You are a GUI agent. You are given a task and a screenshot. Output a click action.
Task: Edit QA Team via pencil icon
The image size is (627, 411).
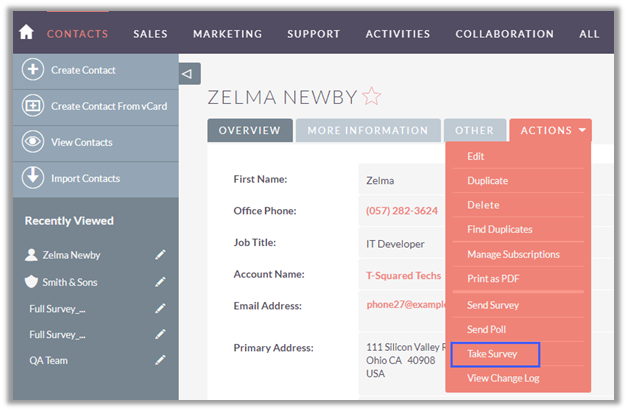click(x=160, y=360)
